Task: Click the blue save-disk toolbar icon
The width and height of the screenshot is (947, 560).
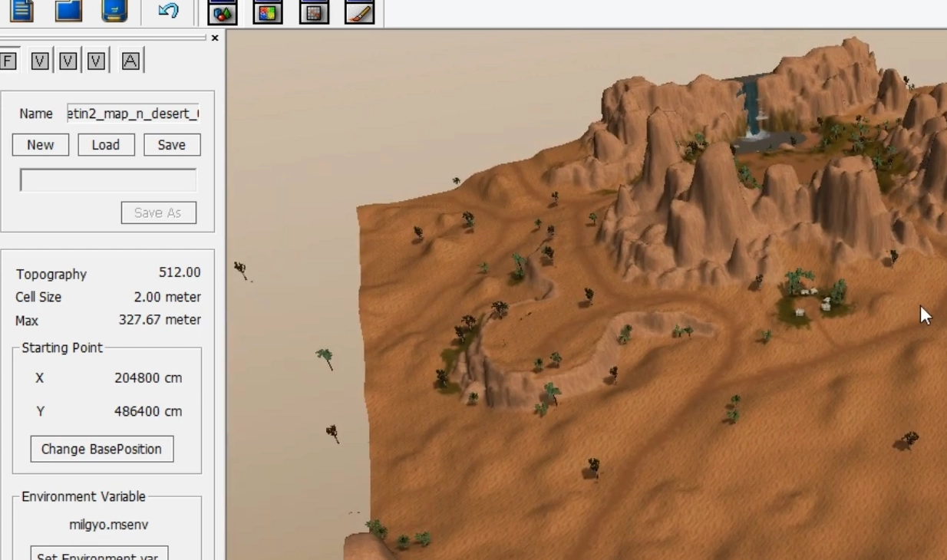Action: tap(114, 10)
